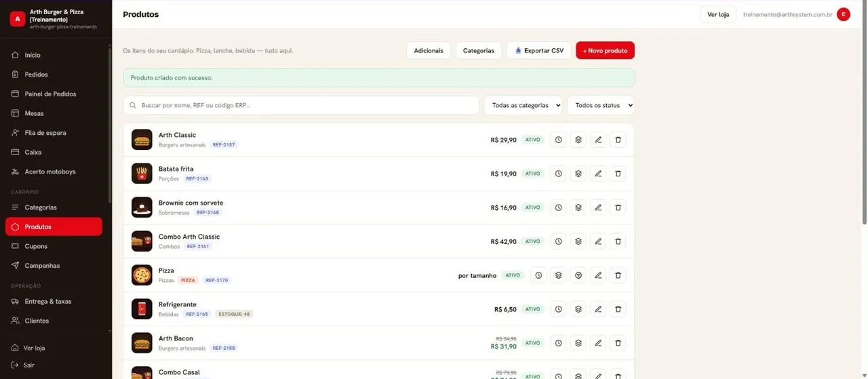Open Acerto motoboys menu item

pyautogui.click(x=54, y=172)
